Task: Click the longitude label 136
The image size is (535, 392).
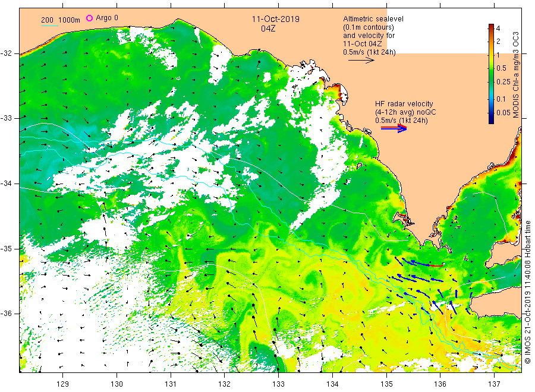Action: (x=440, y=384)
